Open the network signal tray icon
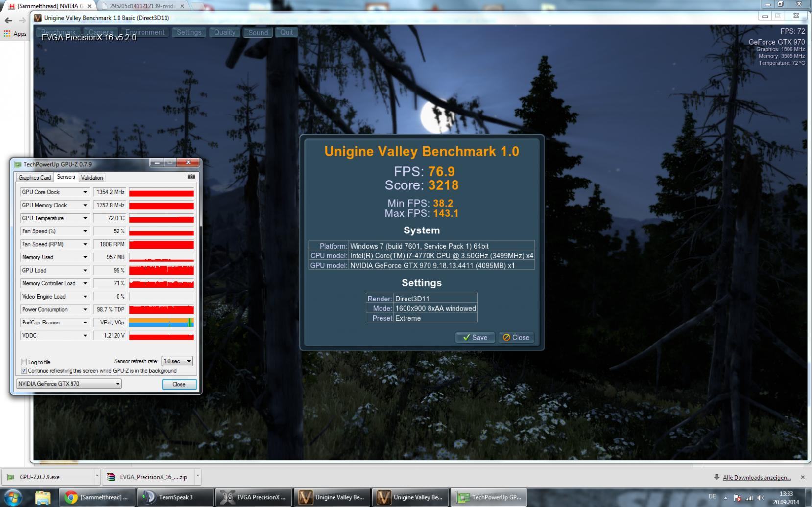This screenshot has height=507, width=812. (x=749, y=498)
